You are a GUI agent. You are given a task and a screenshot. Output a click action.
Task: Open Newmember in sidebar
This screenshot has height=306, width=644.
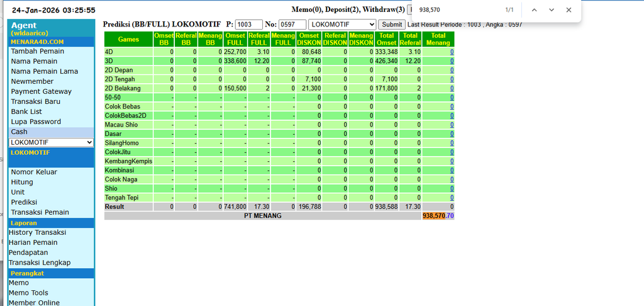(x=32, y=81)
